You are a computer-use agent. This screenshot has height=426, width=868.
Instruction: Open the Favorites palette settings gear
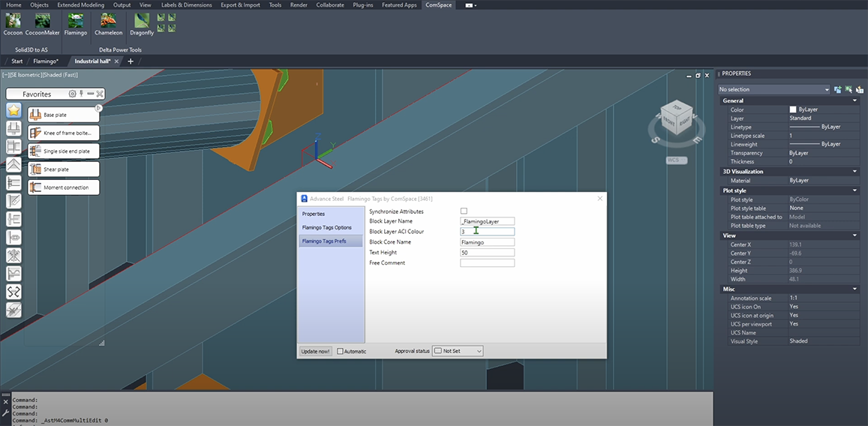tap(72, 94)
